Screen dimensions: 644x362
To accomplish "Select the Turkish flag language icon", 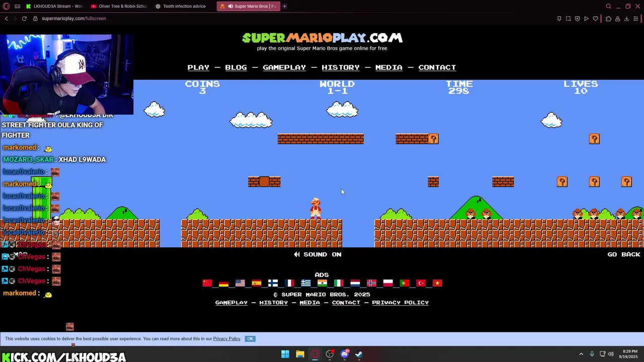I will [421, 283].
